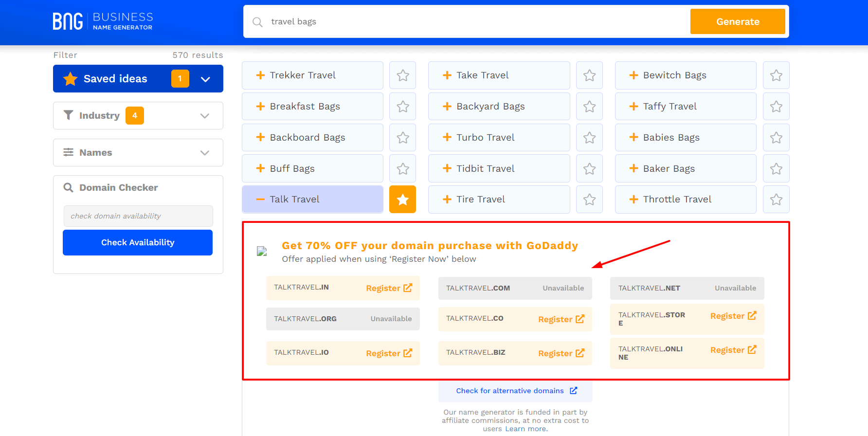Click the BNG Business Name Generator logo

pyautogui.click(x=103, y=21)
